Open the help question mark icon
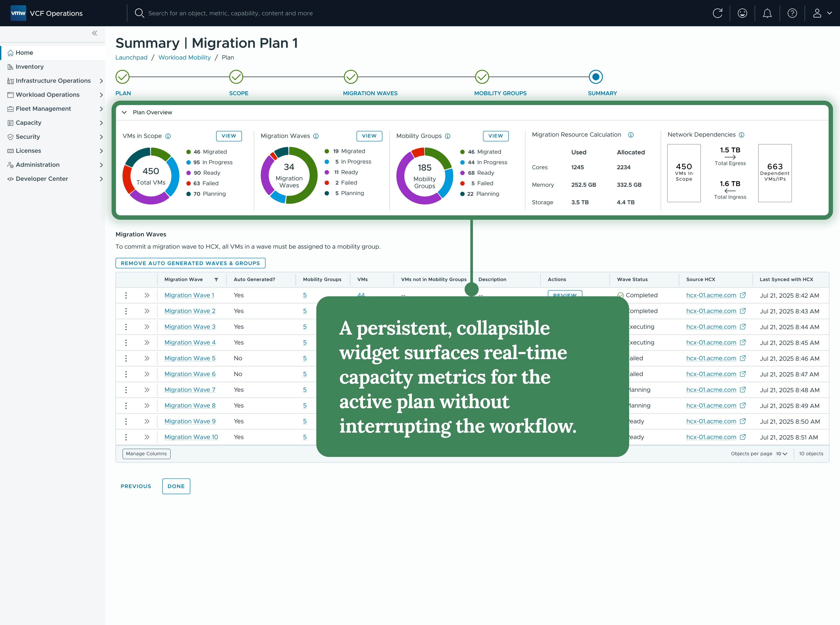The height and width of the screenshot is (625, 840). [792, 13]
